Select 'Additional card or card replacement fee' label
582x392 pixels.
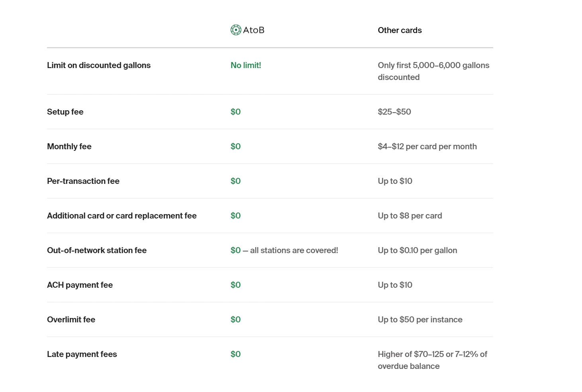point(122,216)
